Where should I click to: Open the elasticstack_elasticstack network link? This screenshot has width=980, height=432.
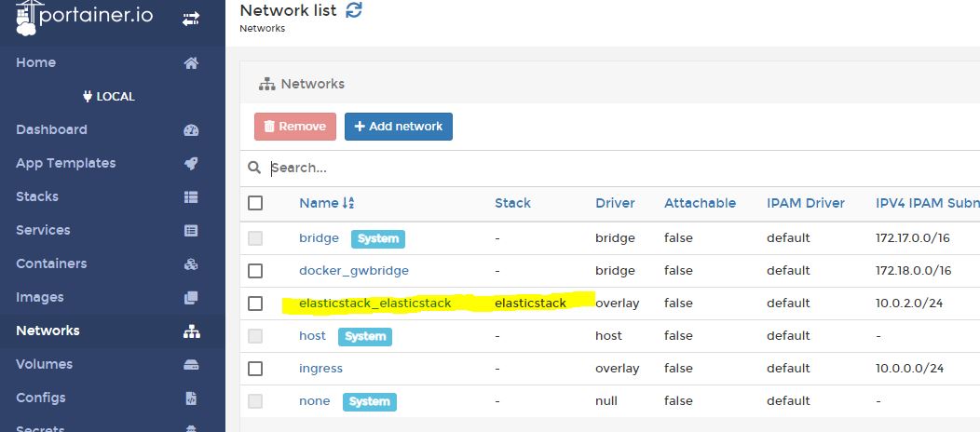[x=374, y=304]
